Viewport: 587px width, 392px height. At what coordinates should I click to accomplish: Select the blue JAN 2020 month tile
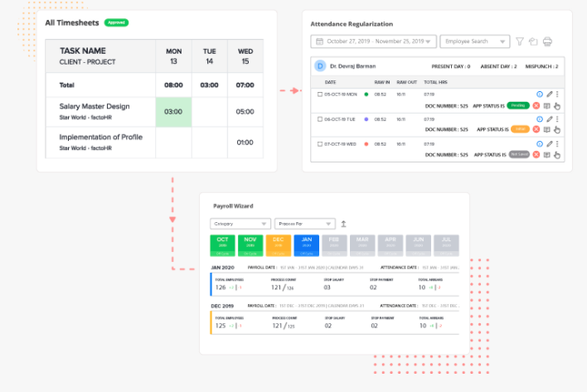click(x=307, y=245)
